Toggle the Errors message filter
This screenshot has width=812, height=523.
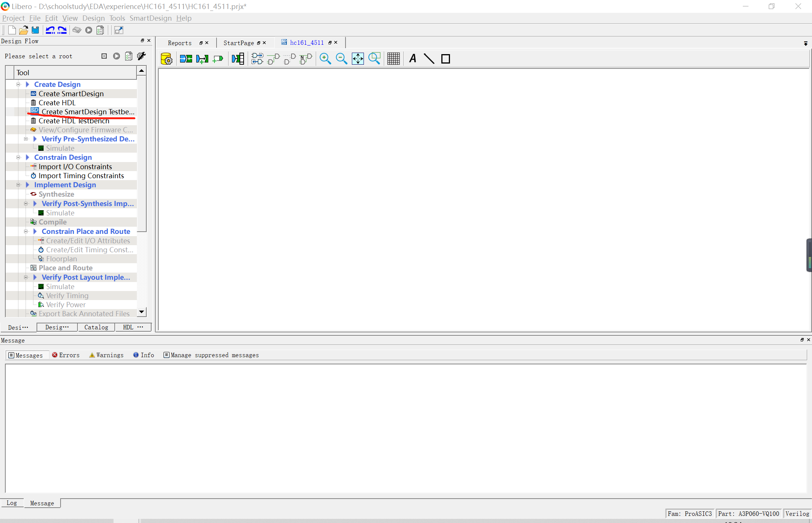tap(66, 355)
